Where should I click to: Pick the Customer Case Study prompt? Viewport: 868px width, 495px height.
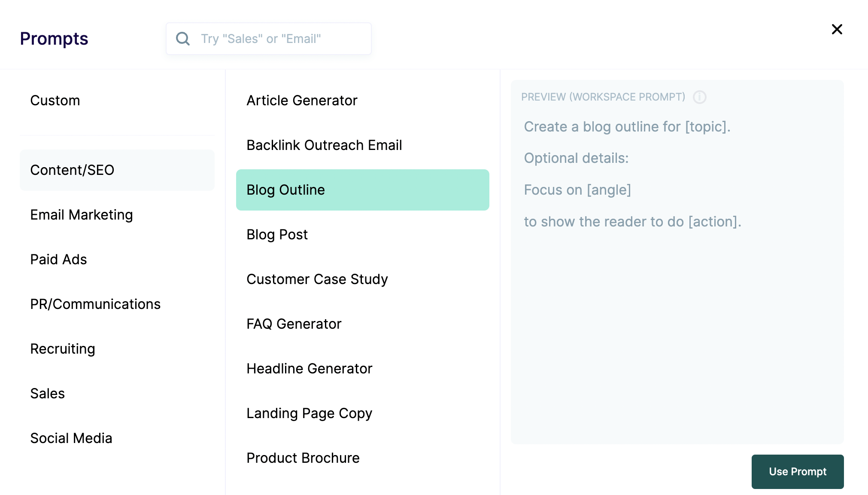pyautogui.click(x=317, y=279)
